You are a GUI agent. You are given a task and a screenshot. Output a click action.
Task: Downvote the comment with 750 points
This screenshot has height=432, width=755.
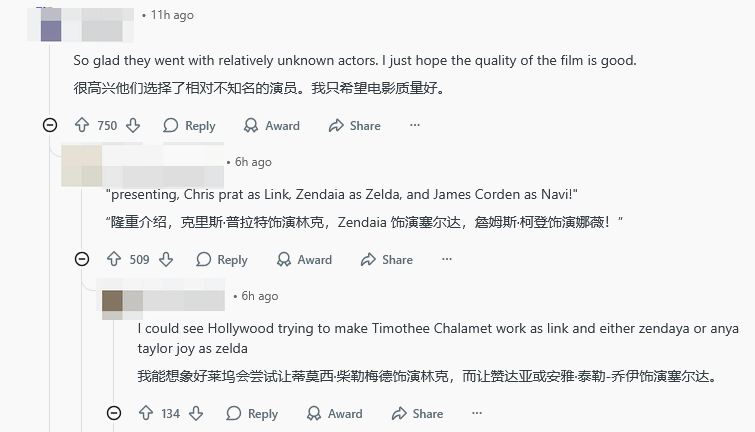[133, 126]
